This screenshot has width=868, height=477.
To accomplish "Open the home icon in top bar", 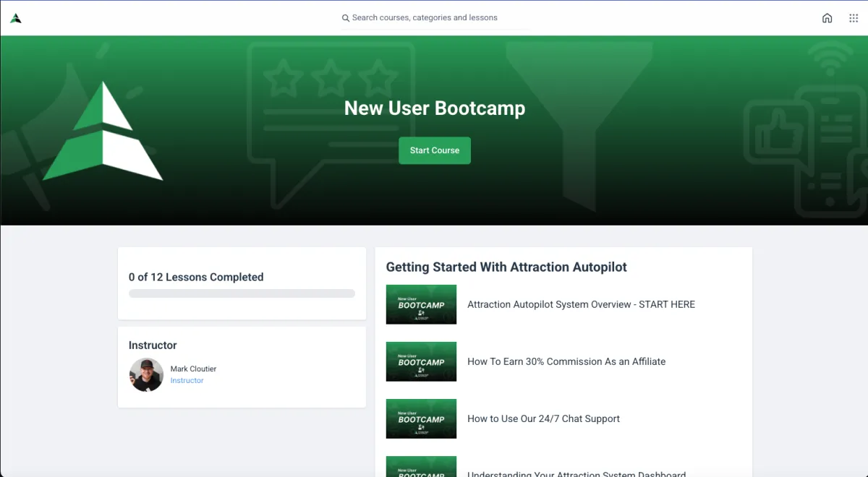I will pyautogui.click(x=827, y=18).
